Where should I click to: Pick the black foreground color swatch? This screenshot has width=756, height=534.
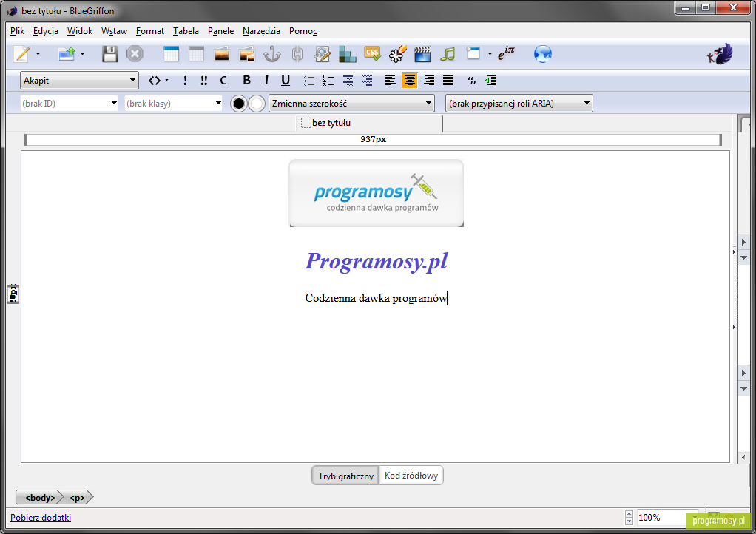click(x=239, y=103)
